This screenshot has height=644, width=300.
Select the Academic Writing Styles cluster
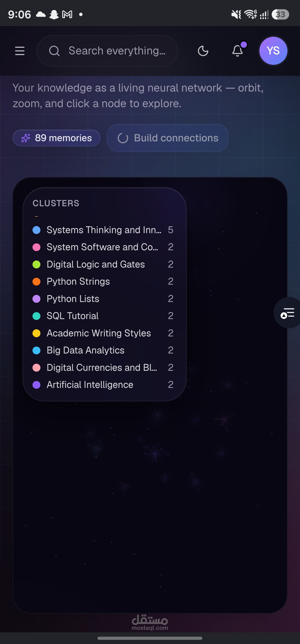coord(103,333)
